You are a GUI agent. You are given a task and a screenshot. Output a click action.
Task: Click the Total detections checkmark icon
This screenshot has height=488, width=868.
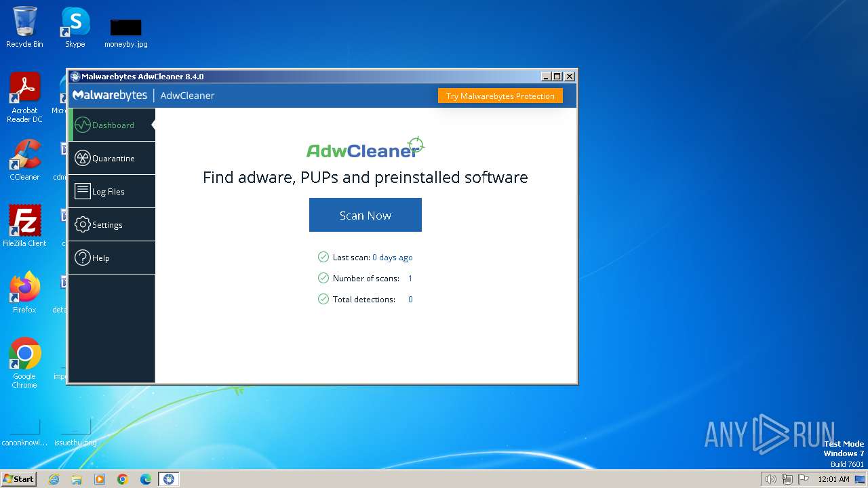pos(323,299)
